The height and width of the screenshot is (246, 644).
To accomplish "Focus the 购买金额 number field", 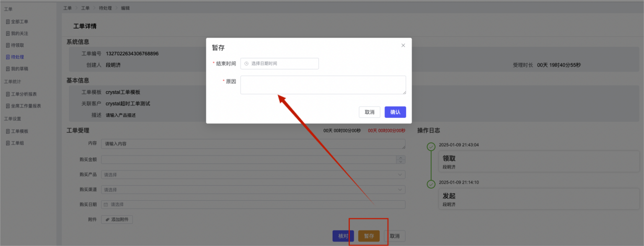I will [253, 159].
